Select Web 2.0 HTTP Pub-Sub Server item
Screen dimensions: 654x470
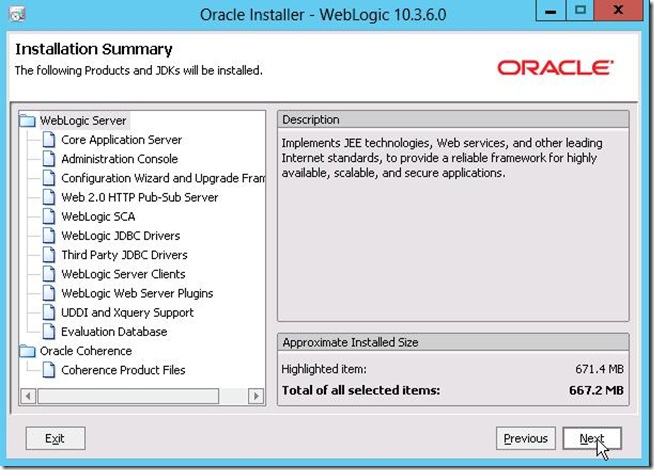140,197
